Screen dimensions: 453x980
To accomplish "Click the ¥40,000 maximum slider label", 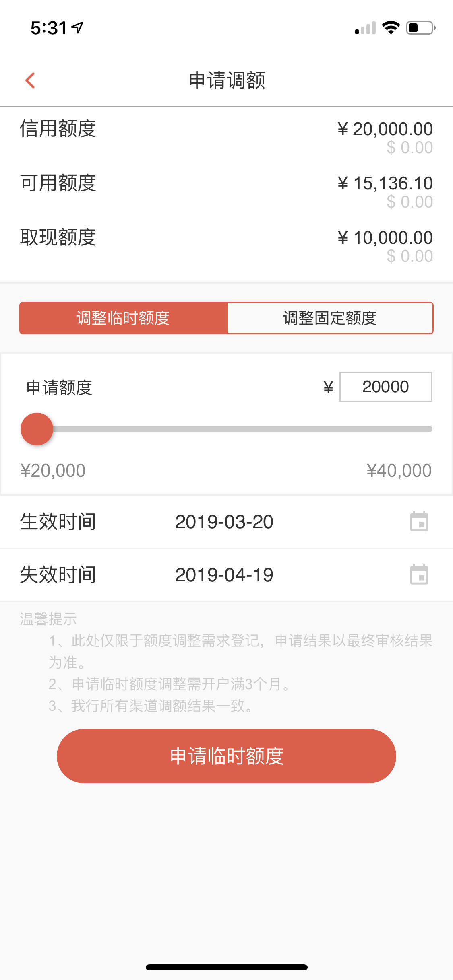I will [x=399, y=471].
